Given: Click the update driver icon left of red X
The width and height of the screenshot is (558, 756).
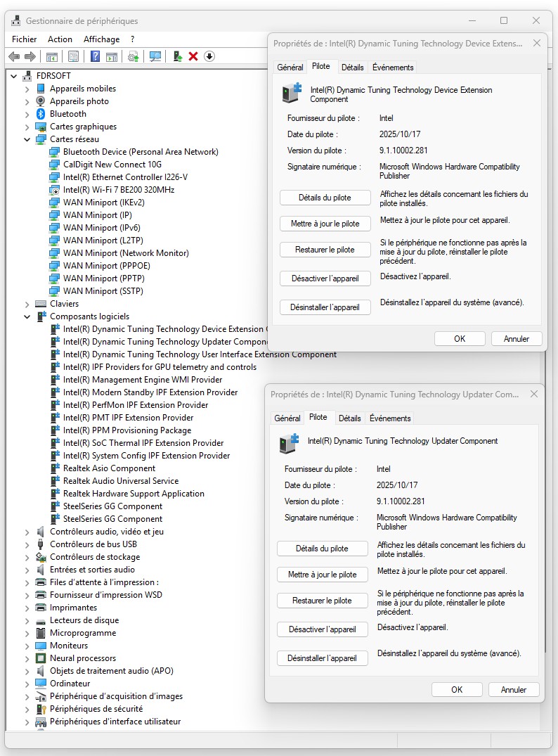Looking at the screenshot, I should [x=178, y=56].
